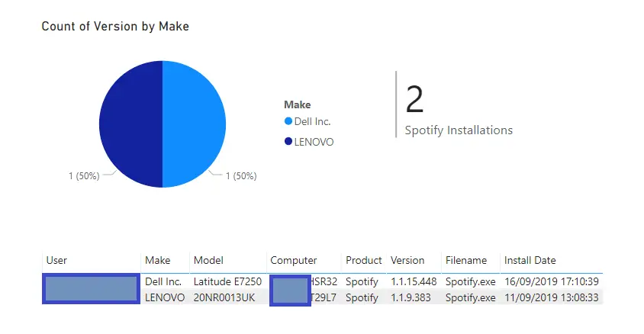644x334 pixels.
Task: Sort table by Make column header
Action: 158,260
